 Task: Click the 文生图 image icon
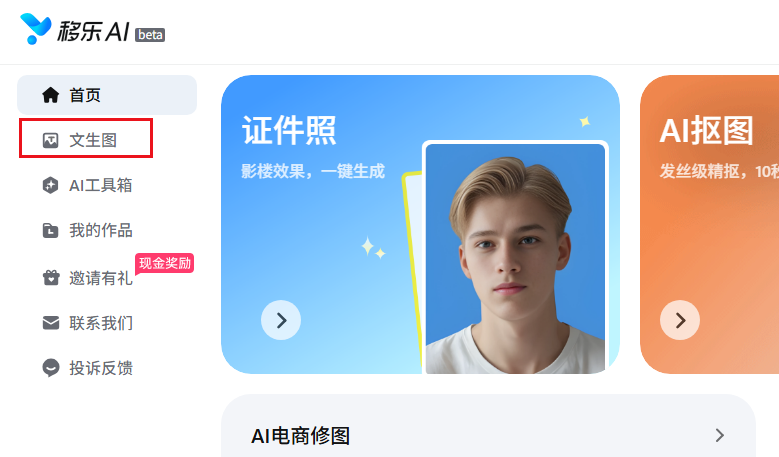(50, 141)
